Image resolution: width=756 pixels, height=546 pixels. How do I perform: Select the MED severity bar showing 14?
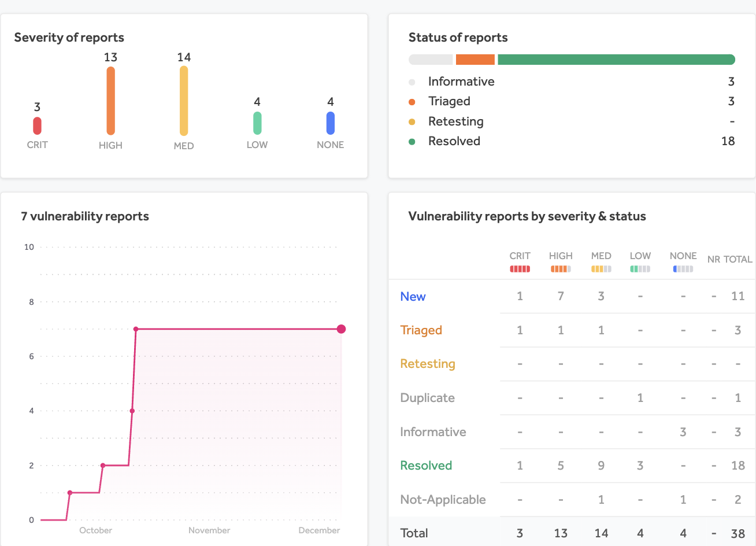click(184, 99)
